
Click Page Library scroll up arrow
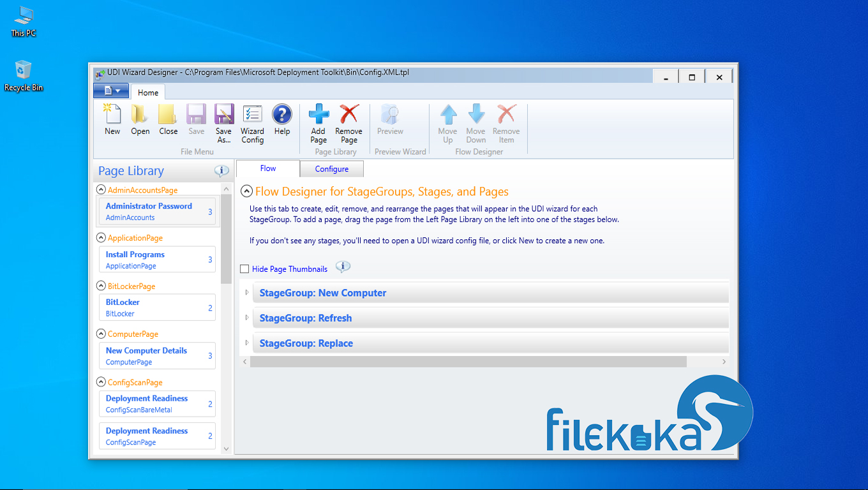tap(226, 189)
